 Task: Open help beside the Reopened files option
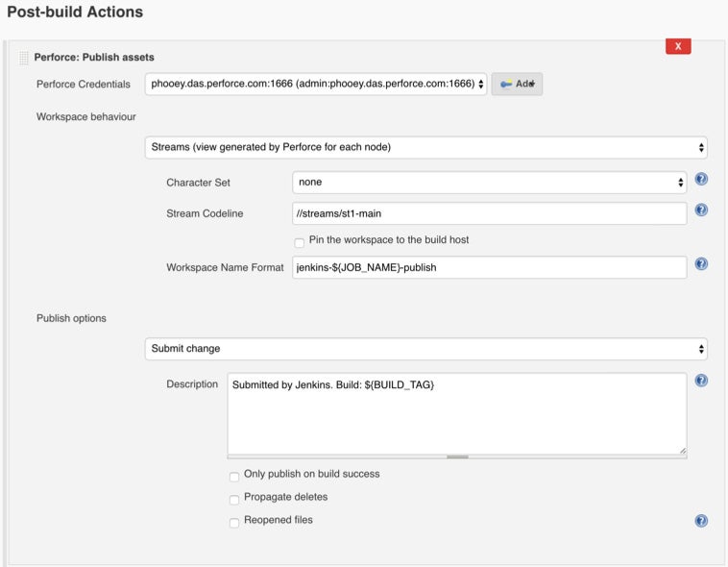click(x=701, y=521)
